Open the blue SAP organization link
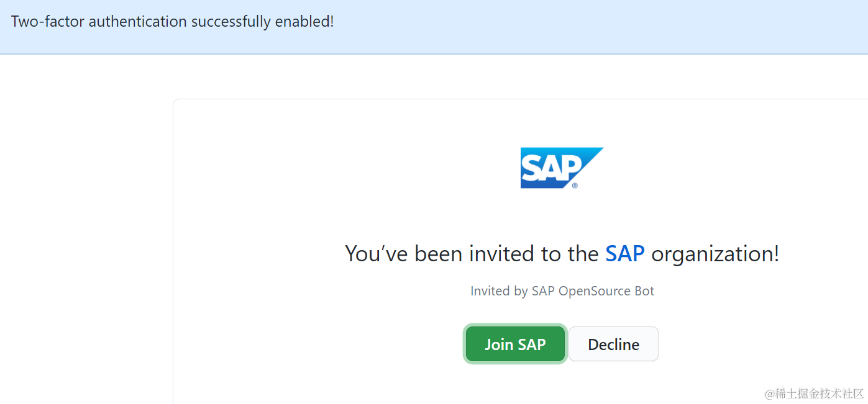868x404 pixels. point(624,254)
